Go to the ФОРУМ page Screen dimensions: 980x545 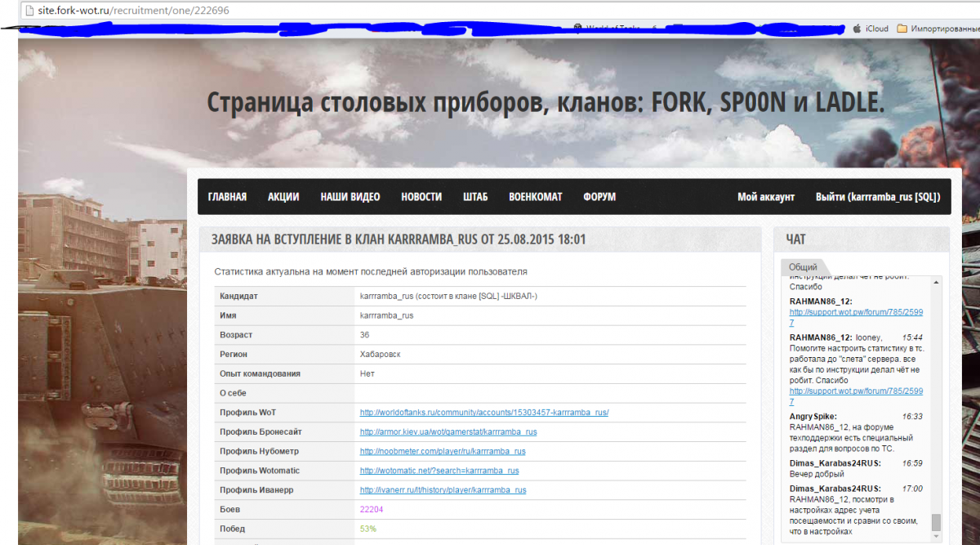[599, 197]
